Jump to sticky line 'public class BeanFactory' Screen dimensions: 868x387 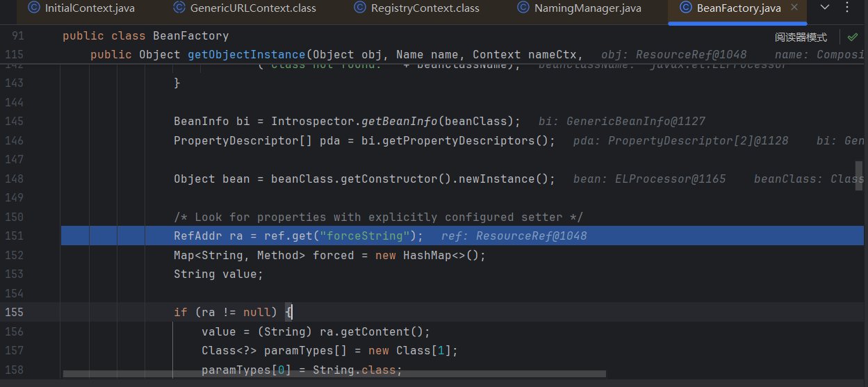[x=145, y=35]
